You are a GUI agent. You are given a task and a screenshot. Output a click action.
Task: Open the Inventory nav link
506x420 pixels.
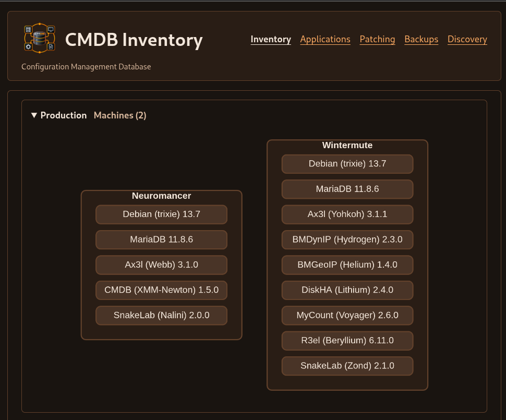271,39
